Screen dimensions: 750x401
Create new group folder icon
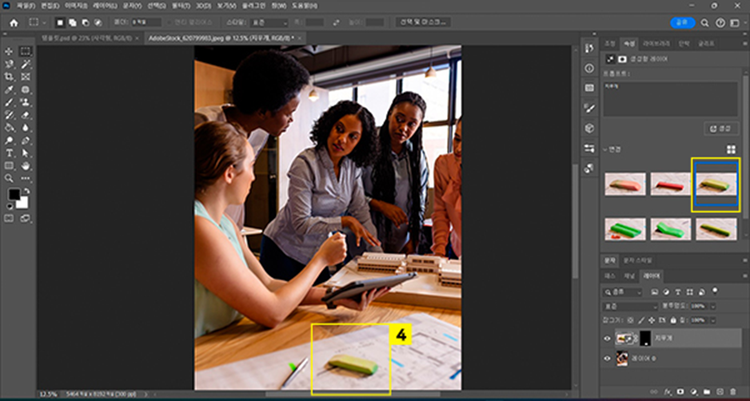click(x=707, y=392)
